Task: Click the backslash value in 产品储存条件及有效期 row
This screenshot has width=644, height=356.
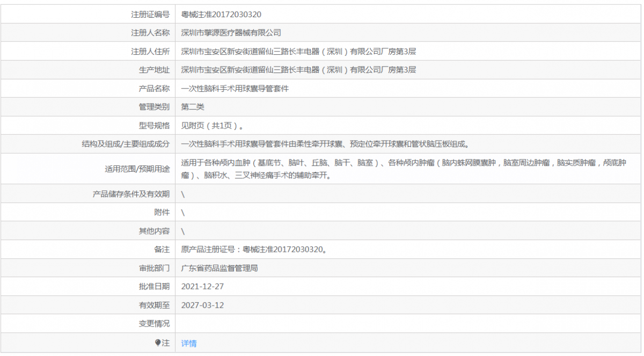Action: (183, 194)
